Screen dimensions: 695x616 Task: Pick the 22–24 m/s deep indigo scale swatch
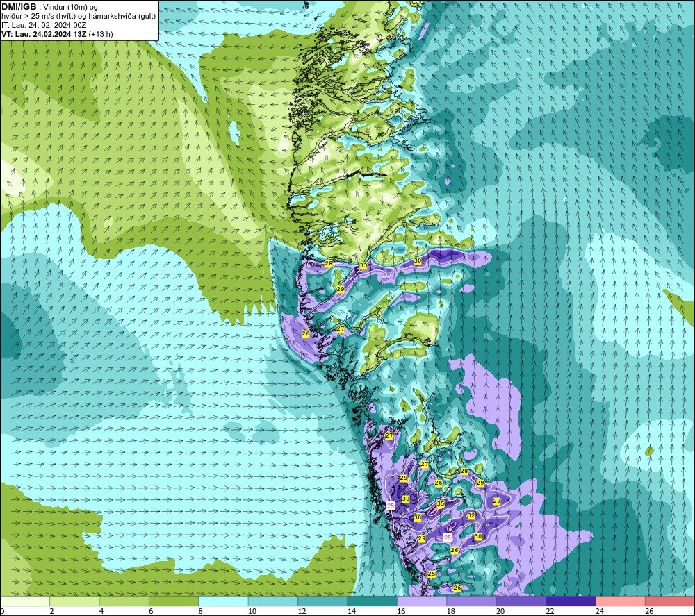point(571,601)
